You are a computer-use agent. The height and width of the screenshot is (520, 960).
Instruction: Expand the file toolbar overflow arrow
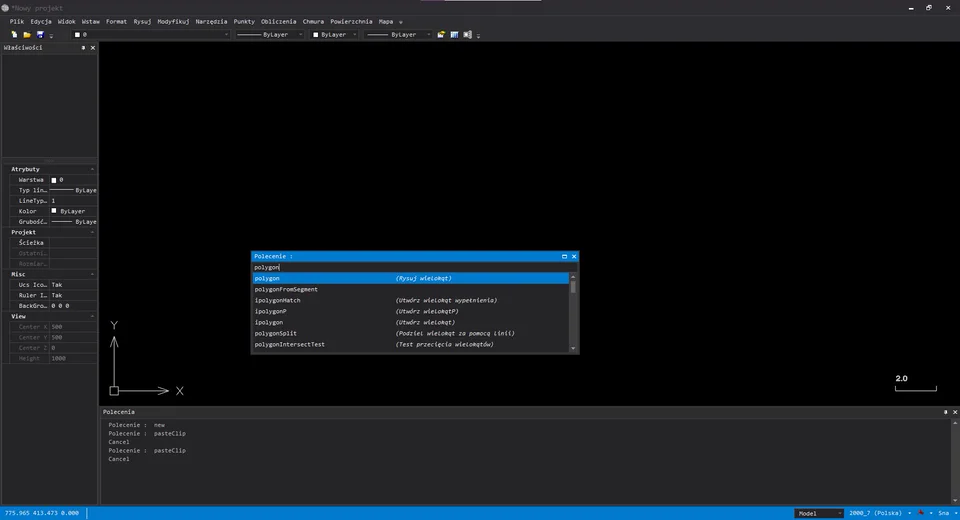click(x=51, y=36)
